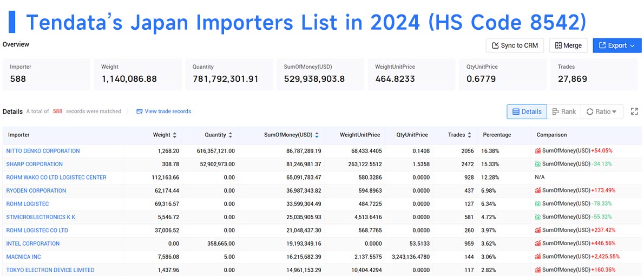Click comparison chart icon for MACNICA INC
Screen dimensions: 644x276
[537, 257]
